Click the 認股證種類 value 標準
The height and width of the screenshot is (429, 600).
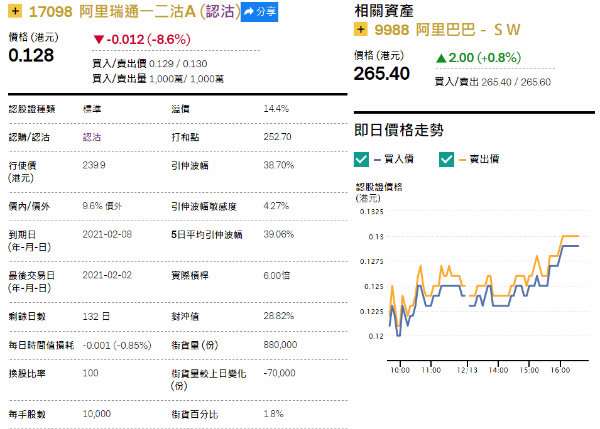click(92, 109)
